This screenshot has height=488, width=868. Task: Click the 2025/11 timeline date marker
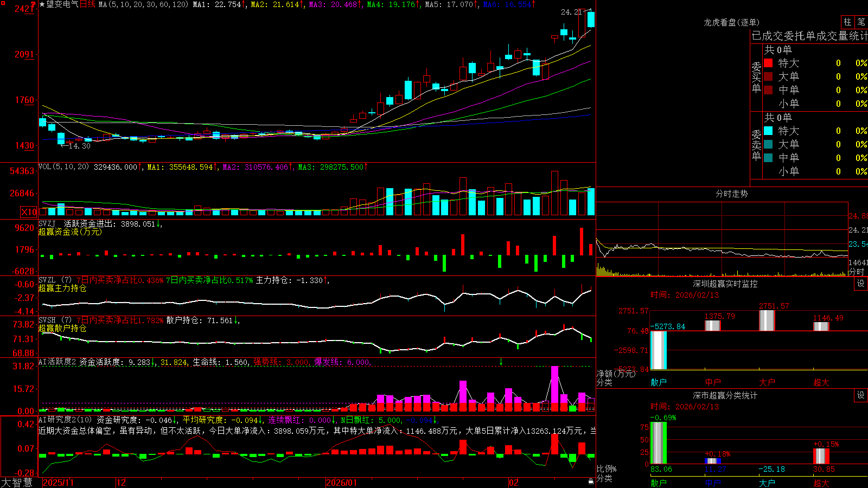pos(58,483)
